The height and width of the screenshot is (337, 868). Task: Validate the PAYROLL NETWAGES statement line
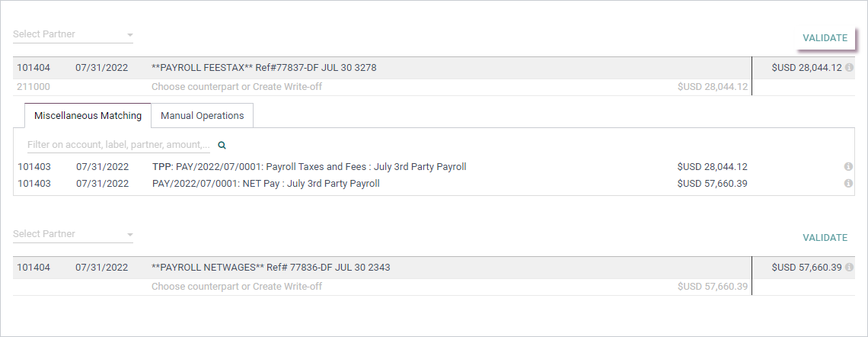(825, 237)
